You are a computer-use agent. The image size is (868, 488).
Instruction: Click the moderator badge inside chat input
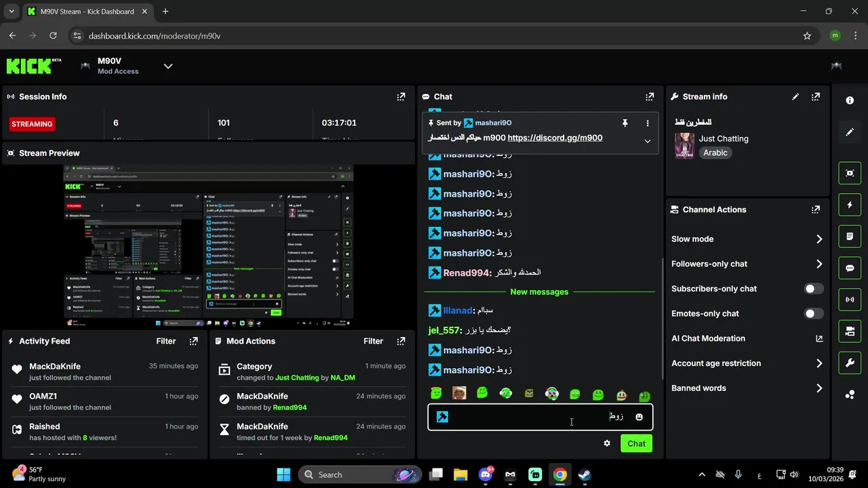pos(442,417)
